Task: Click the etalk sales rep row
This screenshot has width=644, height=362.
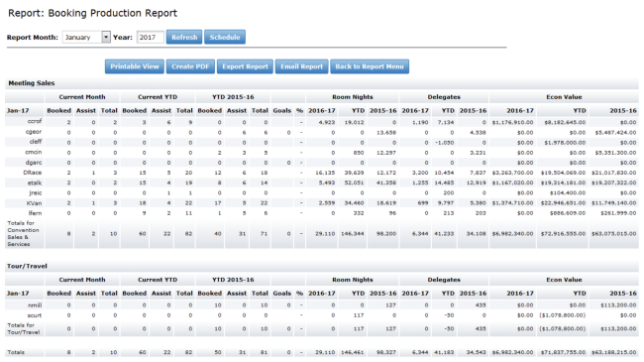Action: point(322,182)
